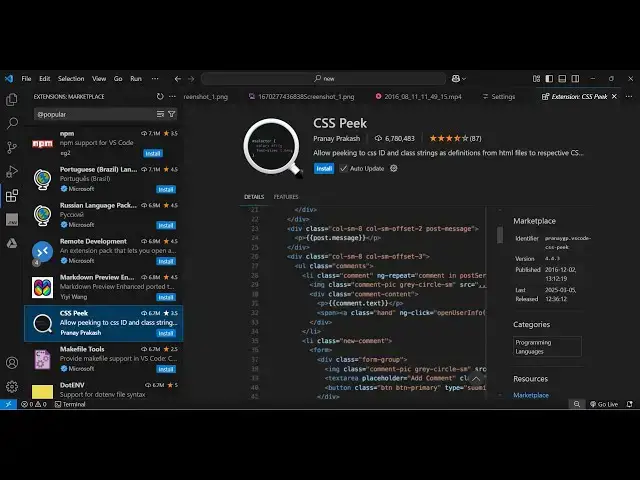640x480 pixels.
Task: Toggle bottom panel layout icon
Action: click(x=562, y=78)
